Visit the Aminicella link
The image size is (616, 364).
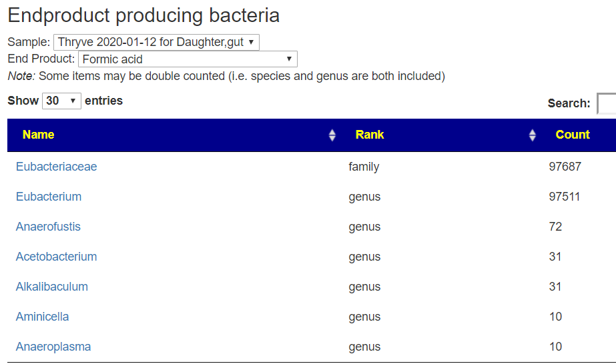[43, 317]
